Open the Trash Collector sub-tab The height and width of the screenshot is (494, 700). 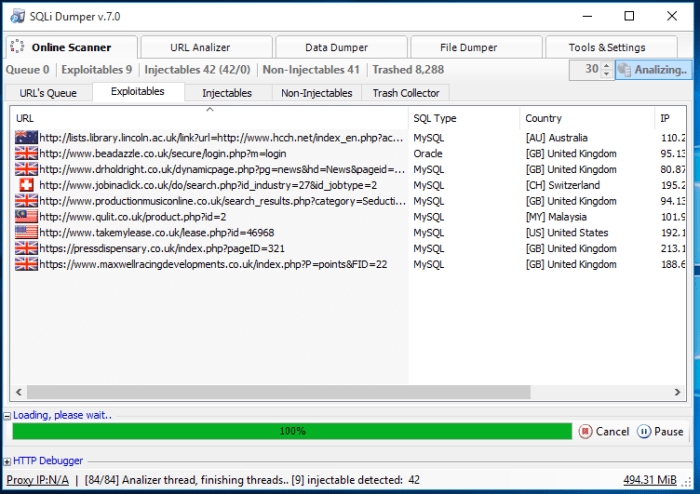(406, 93)
